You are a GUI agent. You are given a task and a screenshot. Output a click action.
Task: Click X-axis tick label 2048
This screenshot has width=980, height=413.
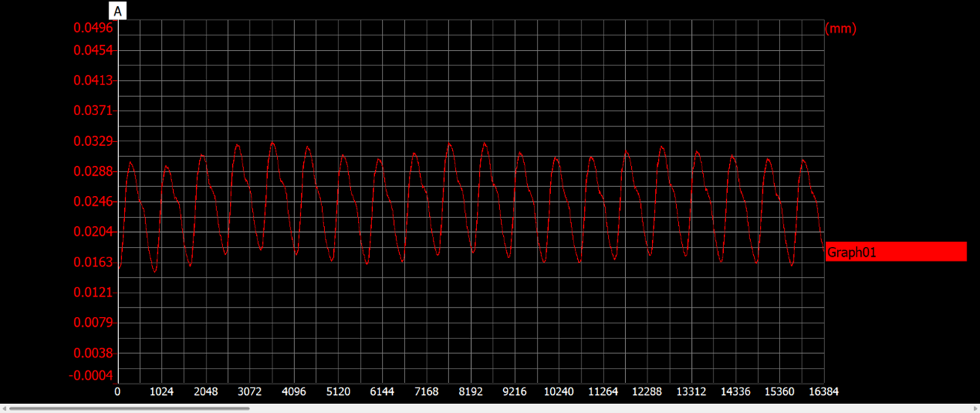coord(206,391)
